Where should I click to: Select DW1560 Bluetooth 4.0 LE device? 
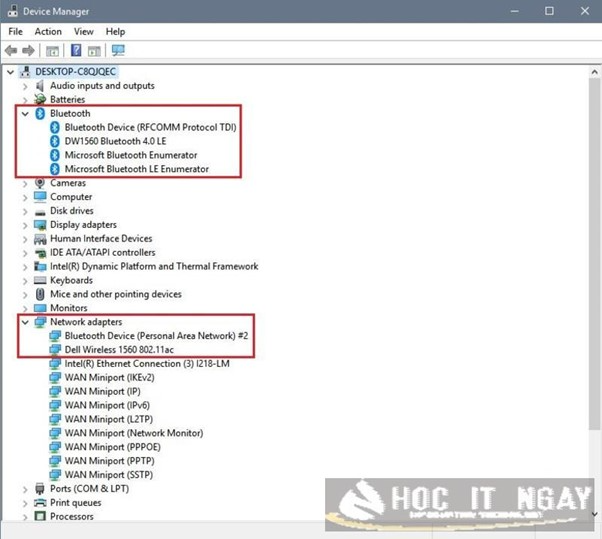click(115, 141)
